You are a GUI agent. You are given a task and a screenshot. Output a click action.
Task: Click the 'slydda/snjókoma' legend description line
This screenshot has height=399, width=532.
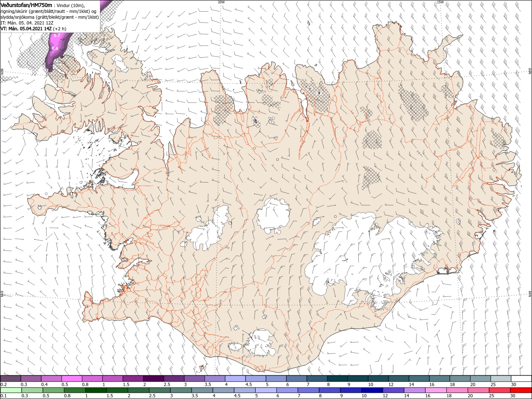(x=49, y=17)
